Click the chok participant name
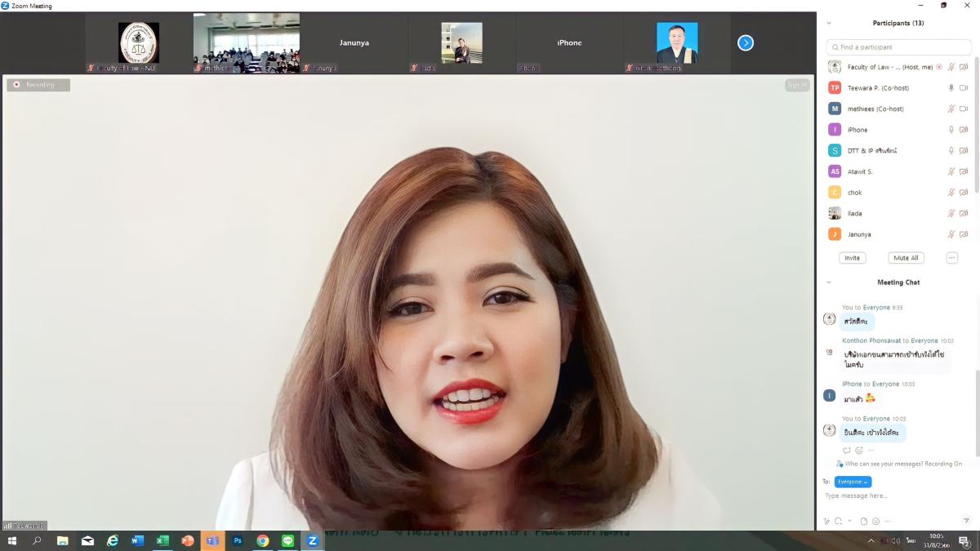 (x=854, y=193)
